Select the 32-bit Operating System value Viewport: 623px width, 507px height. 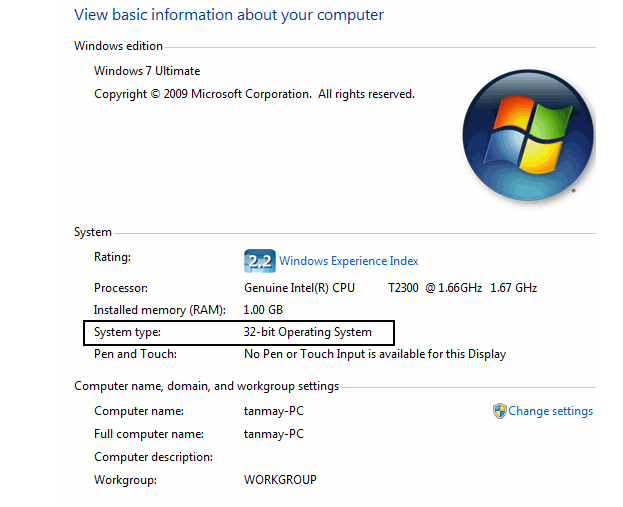coord(308,332)
